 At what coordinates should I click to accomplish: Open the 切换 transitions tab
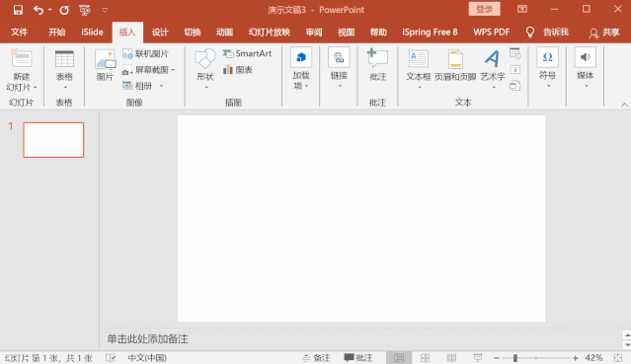[x=192, y=33]
